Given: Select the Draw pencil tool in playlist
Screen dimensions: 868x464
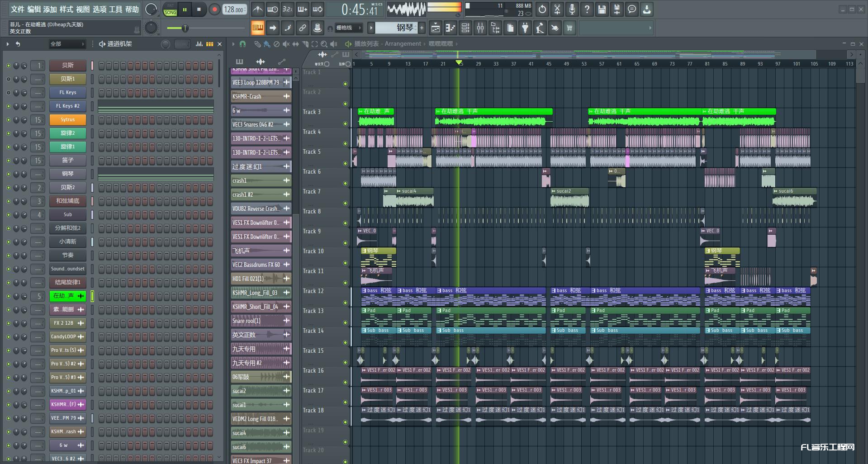Looking at the screenshot, I should click(257, 44).
